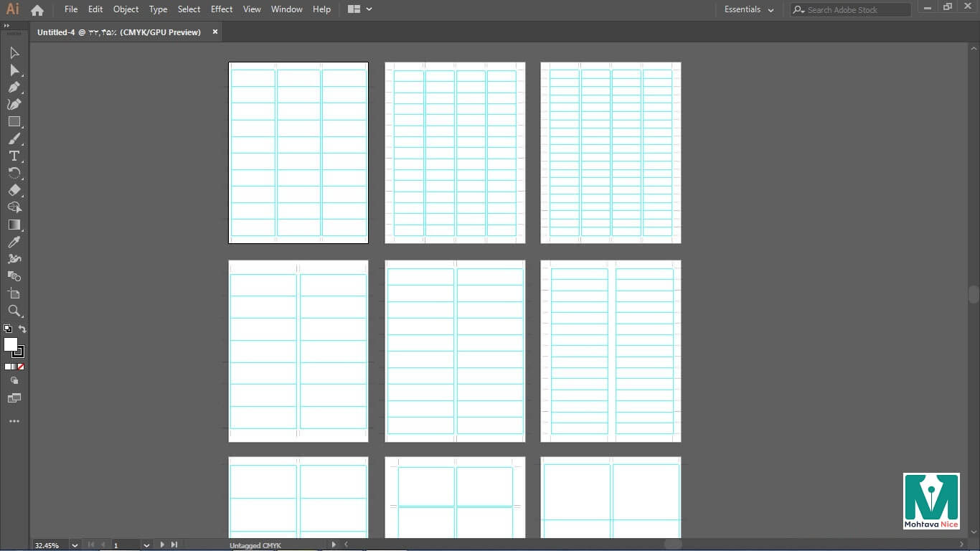Reset to default fill and stroke

(7, 329)
